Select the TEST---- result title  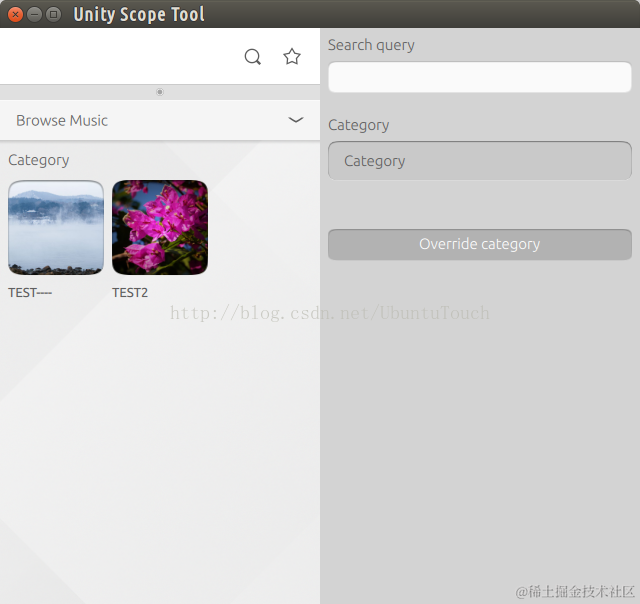click(x=30, y=293)
